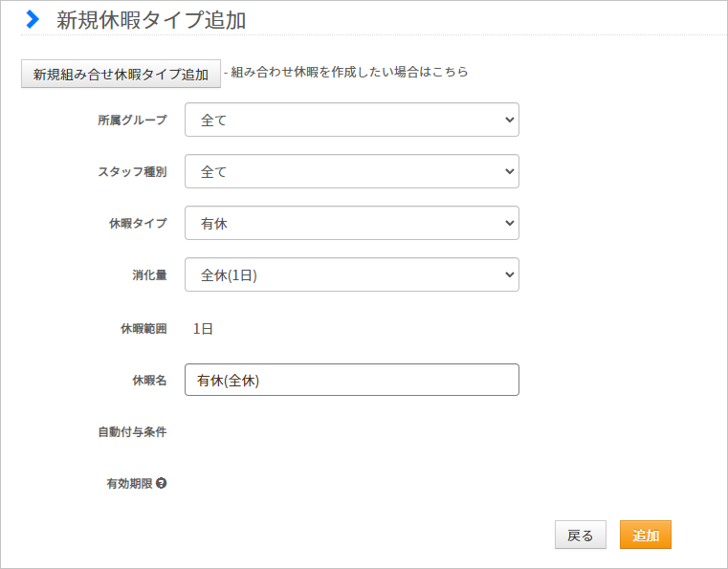Click the 自動付与条件 label
The width and height of the screenshot is (728, 569).
[132, 432]
